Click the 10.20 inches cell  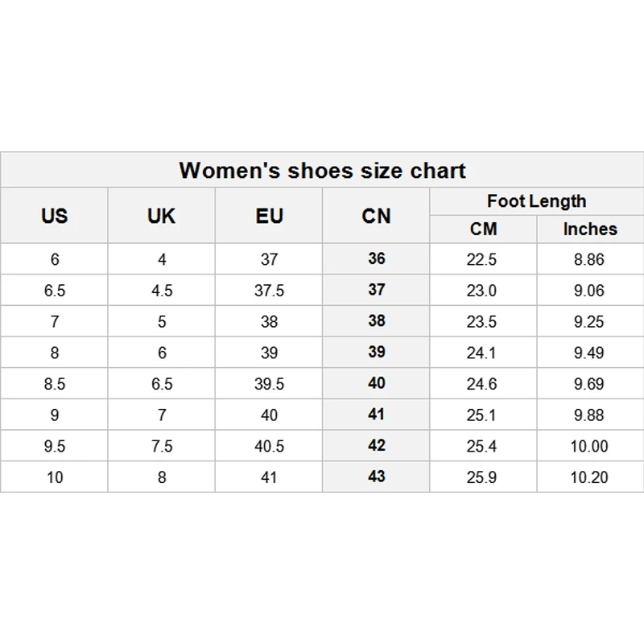click(589, 477)
